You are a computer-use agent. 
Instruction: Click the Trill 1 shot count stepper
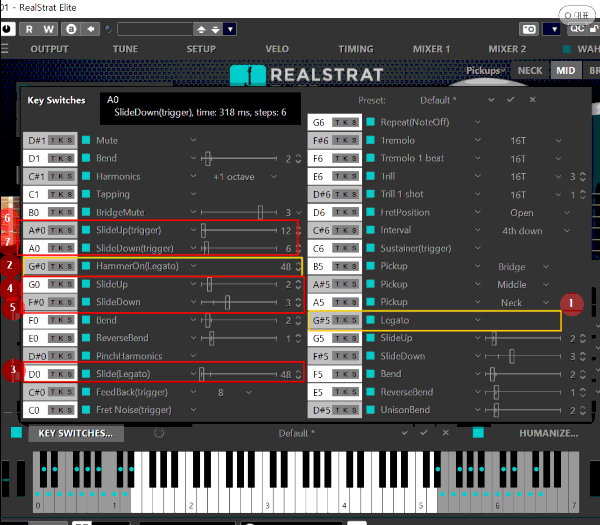pyautogui.click(x=582, y=194)
